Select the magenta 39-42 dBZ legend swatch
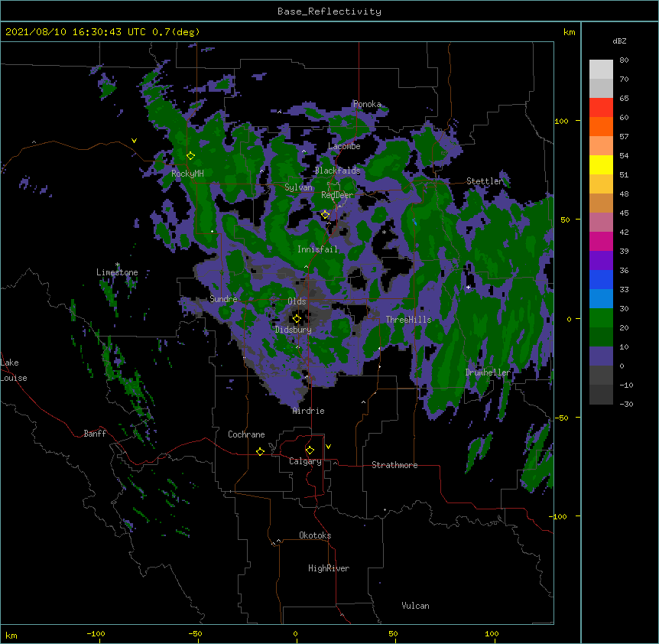This screenshot has height=644, width=659. coord(601,241)
